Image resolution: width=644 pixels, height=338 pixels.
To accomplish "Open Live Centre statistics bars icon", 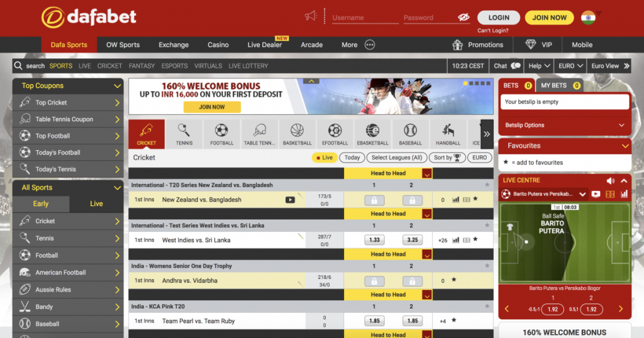I will (x=624, y=194).
